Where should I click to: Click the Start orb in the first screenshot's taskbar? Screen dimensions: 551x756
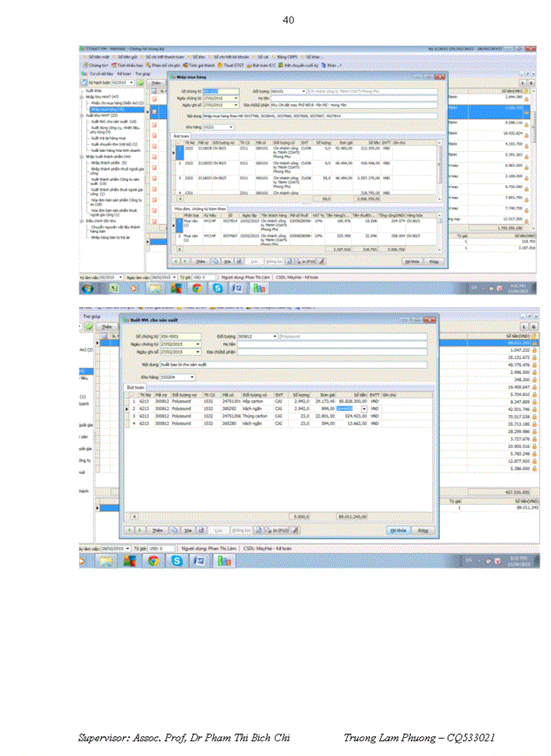(87, 288)
